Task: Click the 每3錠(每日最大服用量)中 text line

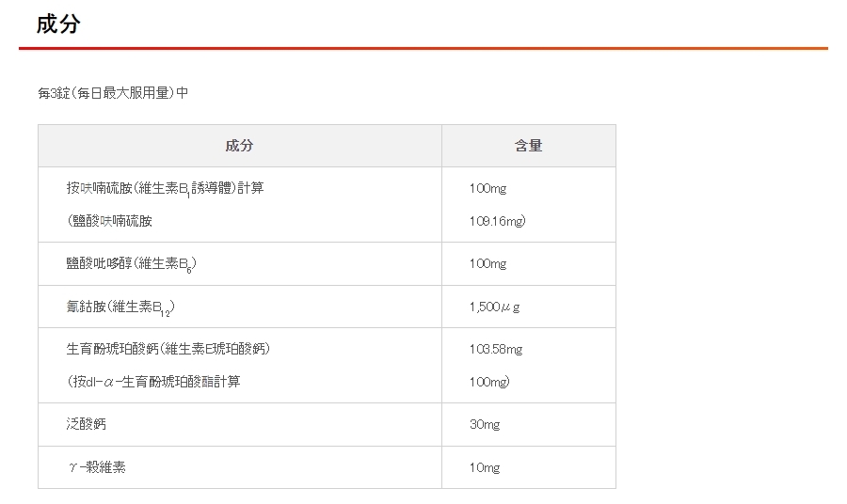Action: (113, 93)
